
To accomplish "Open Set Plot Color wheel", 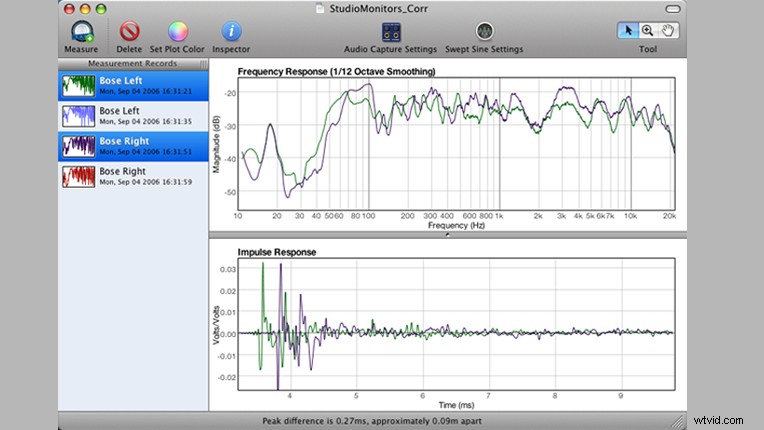I will (178, 32).
